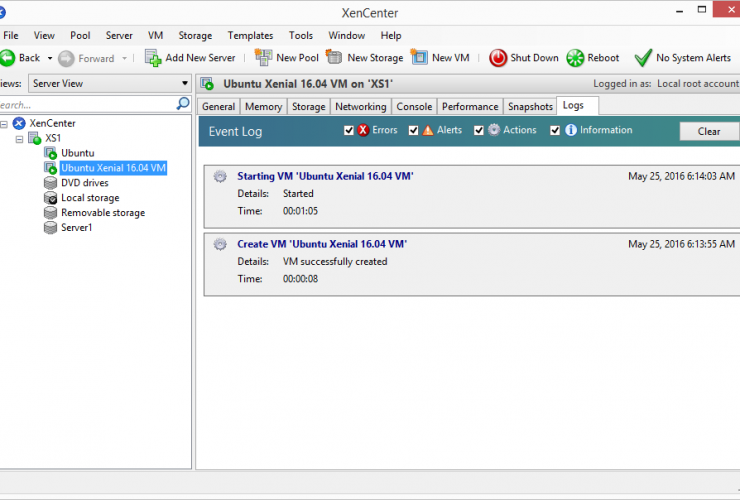Image resolution: width=740 pixels, height=500 pixels.
Task: Open the No System Alerts checkmark icon
Action: 643,58
